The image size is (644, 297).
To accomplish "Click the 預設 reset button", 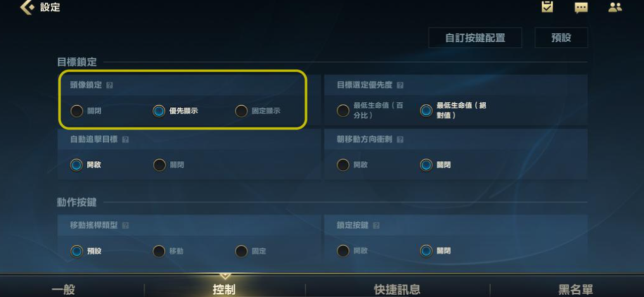I will [561, 38].
